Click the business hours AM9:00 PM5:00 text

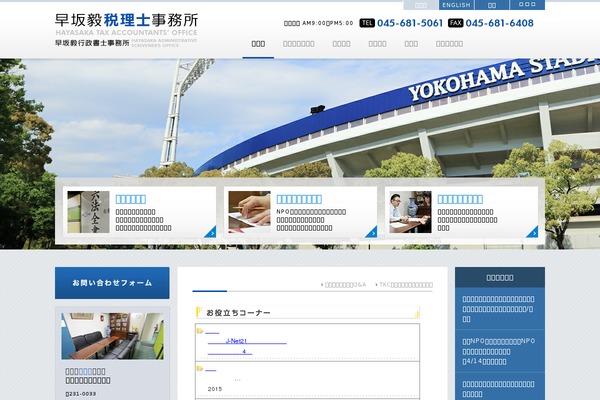click(x=318, y=23)
